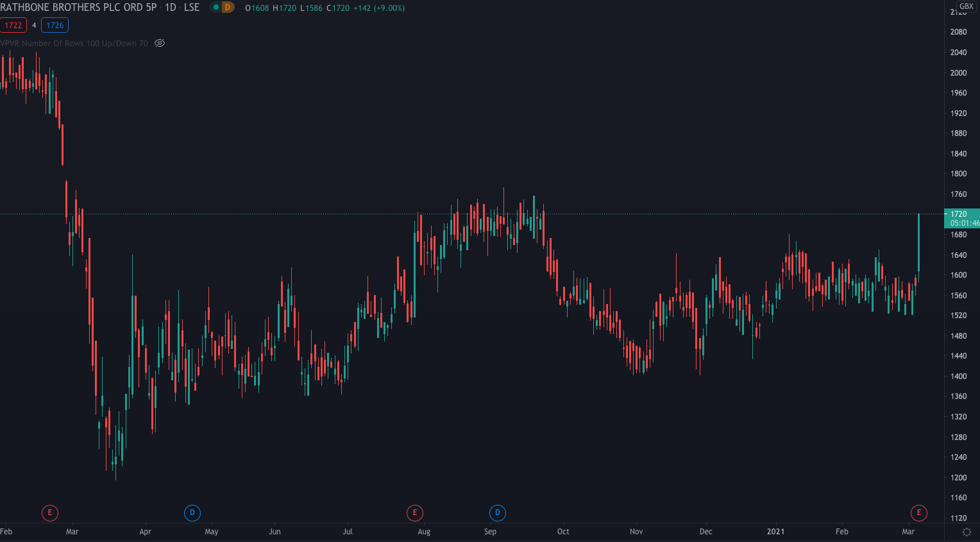Open chart settings gear in bottom-right corner

[967, 532]
